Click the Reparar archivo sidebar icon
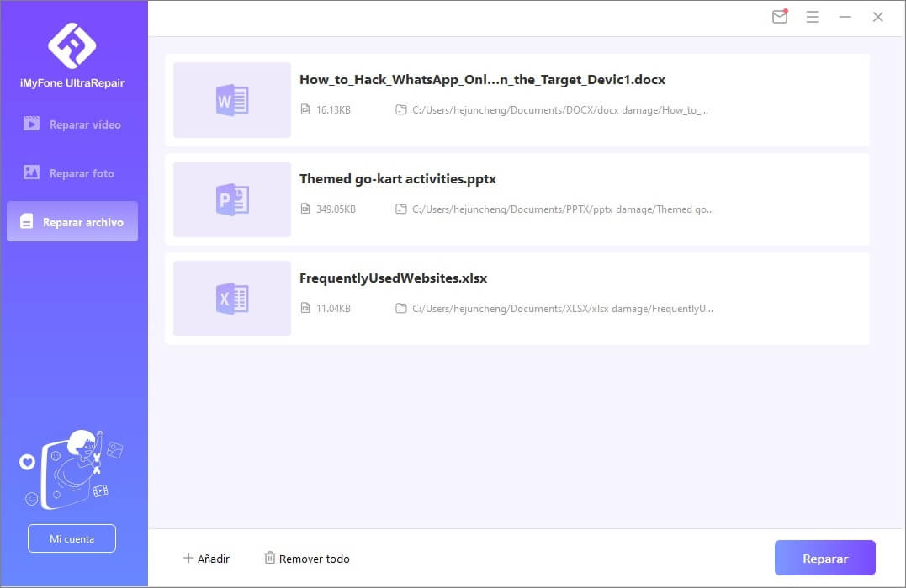 click(x=29, y=221)
